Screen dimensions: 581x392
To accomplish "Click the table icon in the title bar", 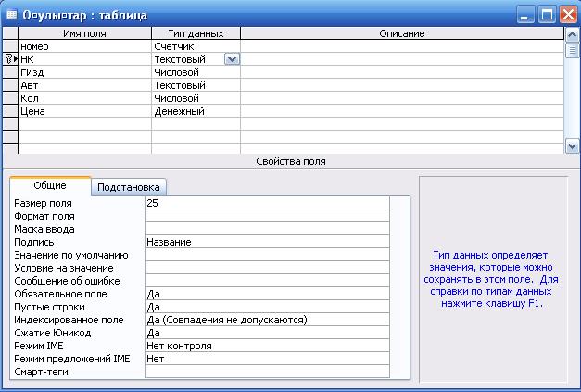I will coord(12,15).
